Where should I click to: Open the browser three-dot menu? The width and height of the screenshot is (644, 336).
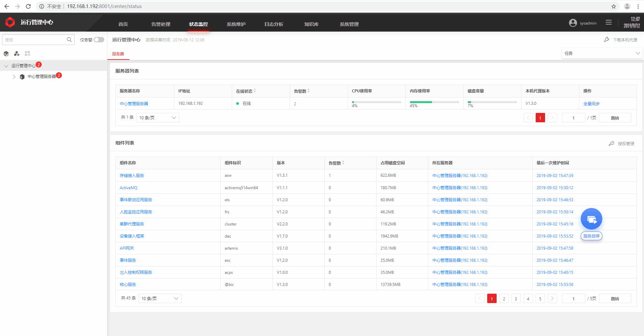(x=638, y=6)
